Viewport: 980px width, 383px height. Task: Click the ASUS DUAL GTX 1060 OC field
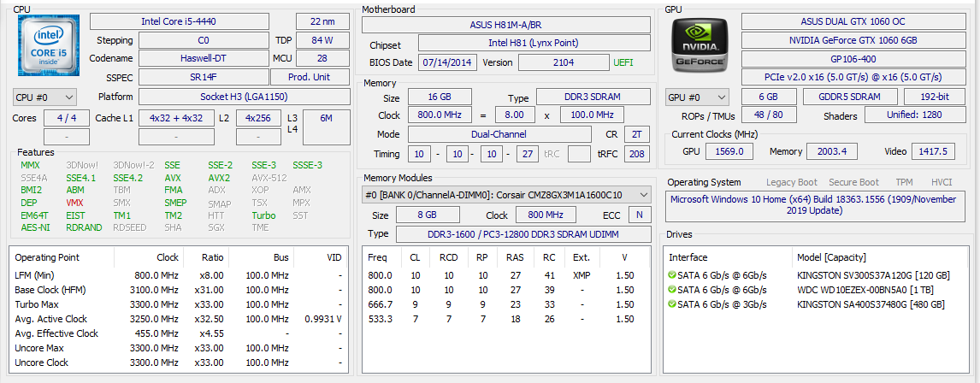pos(853,21)
